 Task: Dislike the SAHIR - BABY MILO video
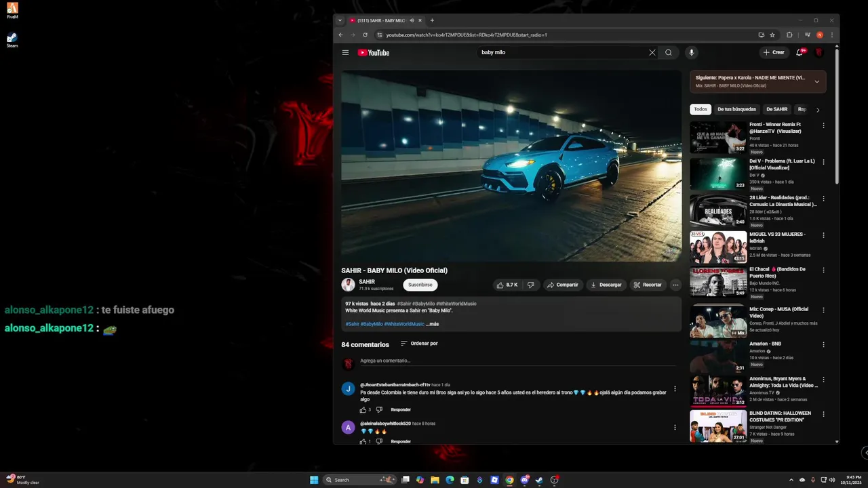(531, 285)
